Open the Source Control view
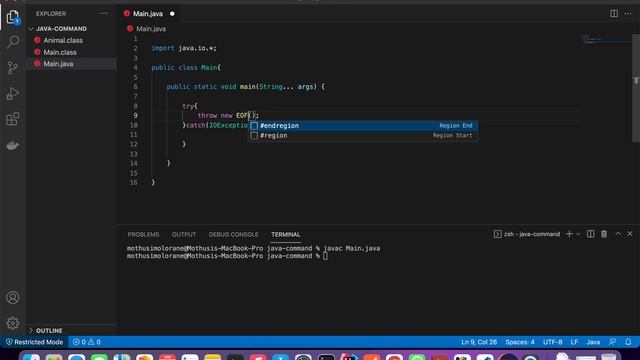 [x=13, y=68]
